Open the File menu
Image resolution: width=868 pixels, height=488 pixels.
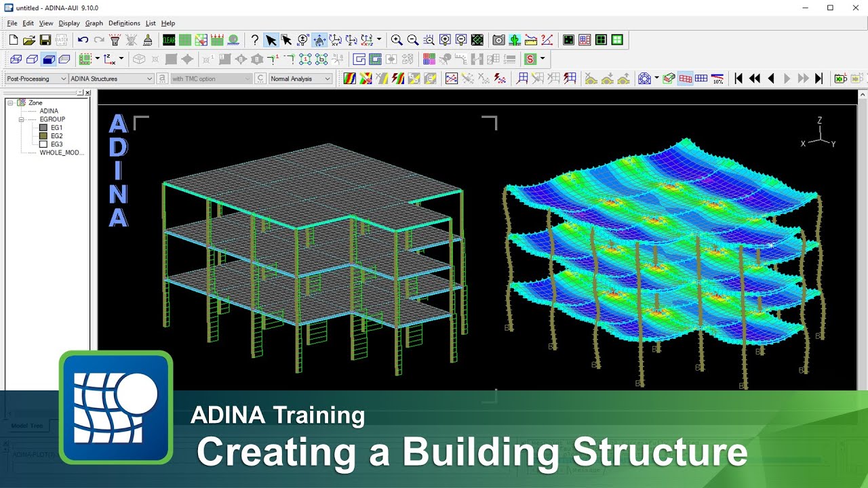(x=12, y=23)
